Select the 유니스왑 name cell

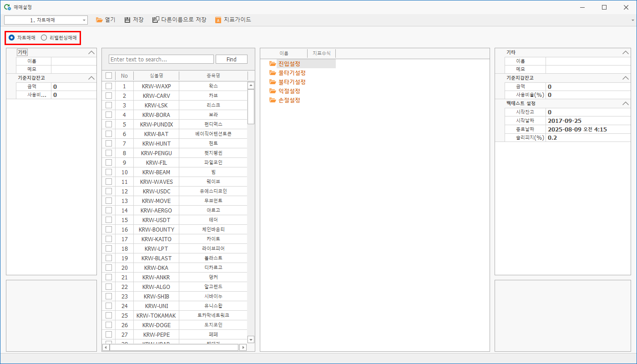coord(213,306)
